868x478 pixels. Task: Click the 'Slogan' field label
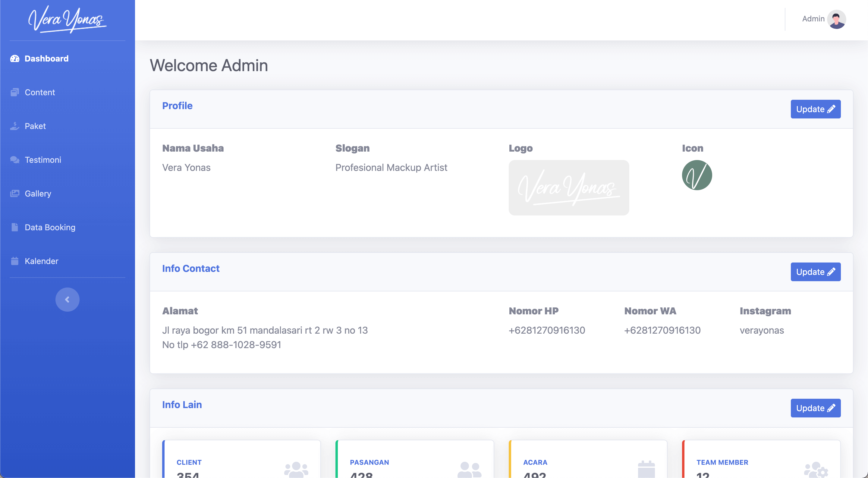(x=352, y=148)
